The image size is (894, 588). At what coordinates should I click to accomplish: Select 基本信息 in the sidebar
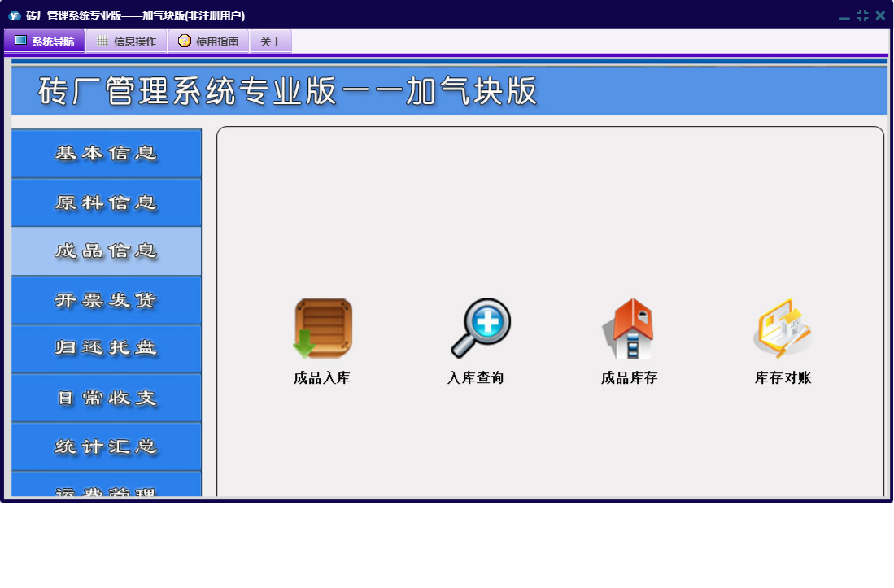tap(107, 153)
